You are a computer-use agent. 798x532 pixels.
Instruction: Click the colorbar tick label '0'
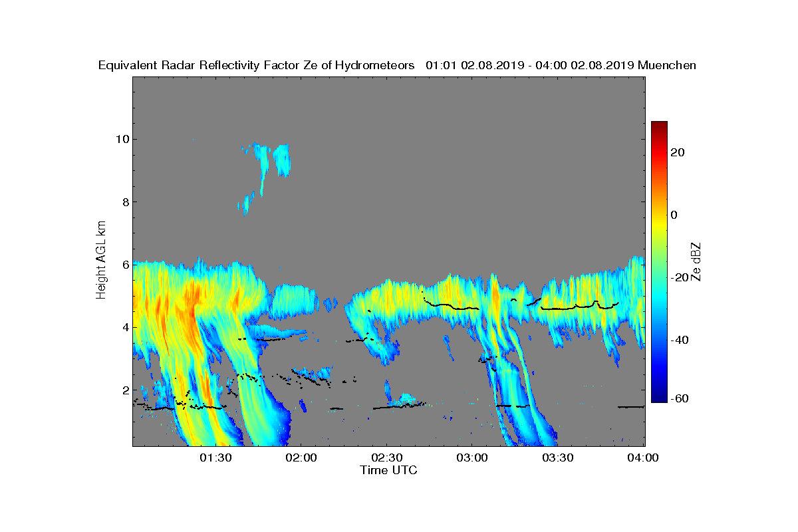[675, 215]
